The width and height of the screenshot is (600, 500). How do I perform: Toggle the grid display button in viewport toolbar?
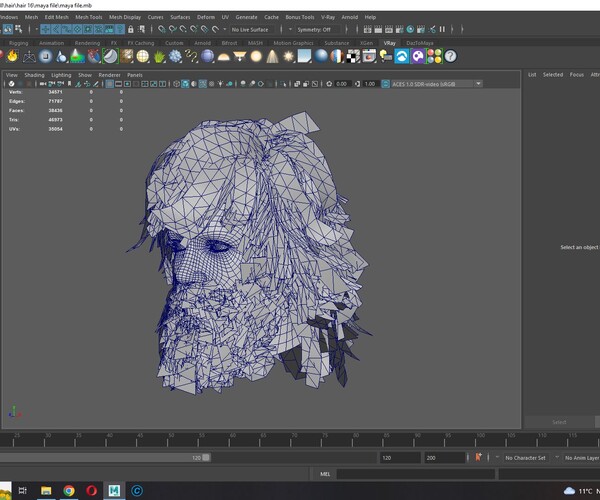point(109,84)
